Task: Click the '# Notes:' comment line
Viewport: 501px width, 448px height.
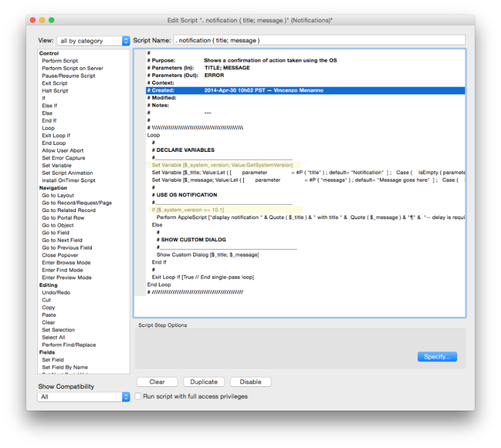Action: point(305,105)
